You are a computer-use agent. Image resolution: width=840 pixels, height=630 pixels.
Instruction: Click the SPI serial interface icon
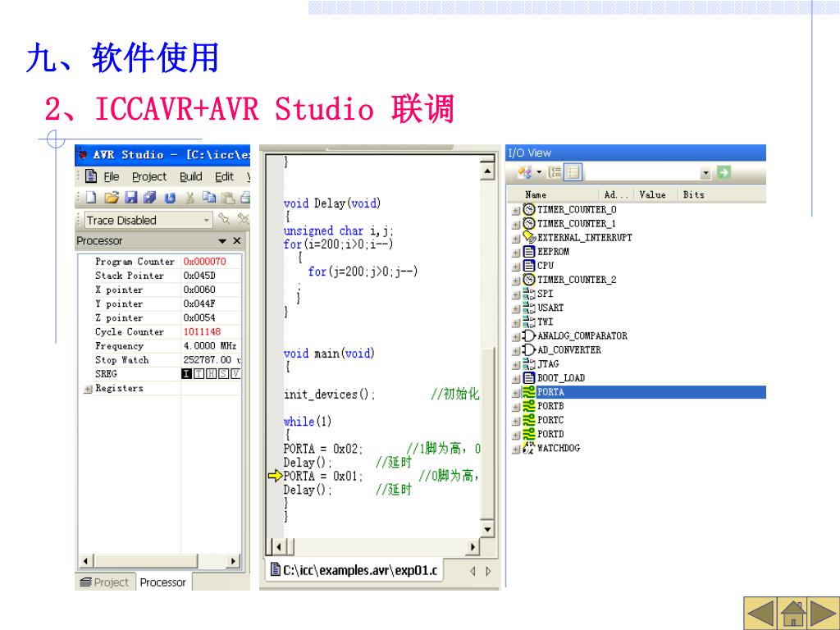click(x=529, y=294)
